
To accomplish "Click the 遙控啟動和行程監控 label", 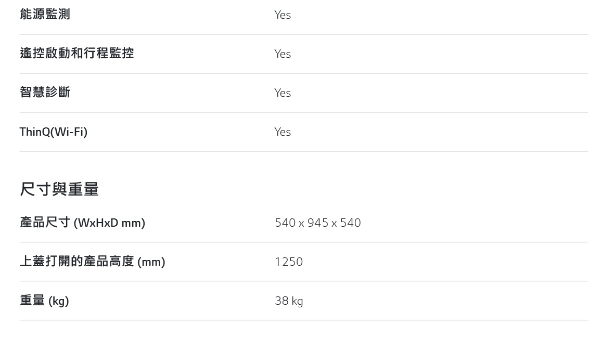I will 77,53.
